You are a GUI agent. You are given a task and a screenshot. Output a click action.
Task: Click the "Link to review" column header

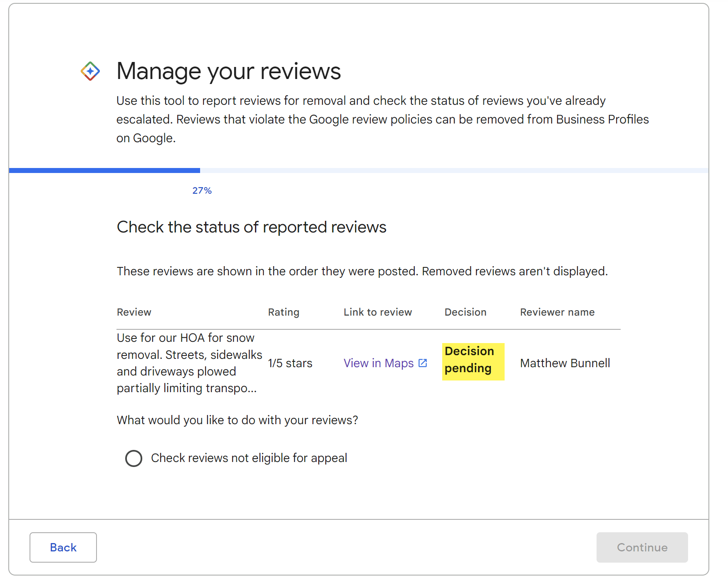click(x=377, y=312)
